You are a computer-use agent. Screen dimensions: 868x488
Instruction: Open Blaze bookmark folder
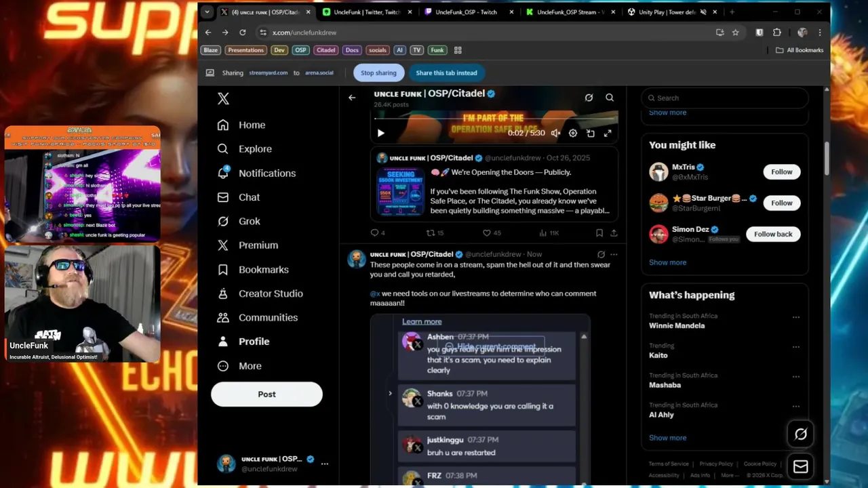tap(211, 50)
